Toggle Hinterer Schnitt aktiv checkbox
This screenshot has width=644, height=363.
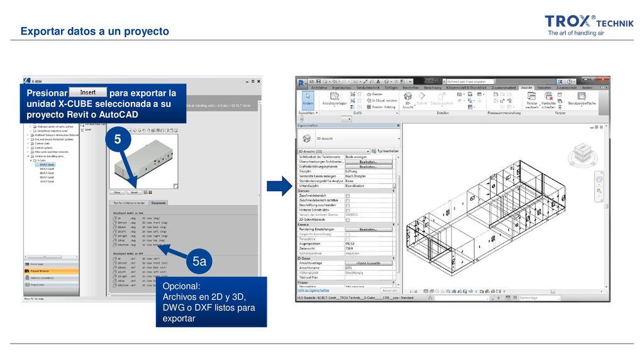347,210
